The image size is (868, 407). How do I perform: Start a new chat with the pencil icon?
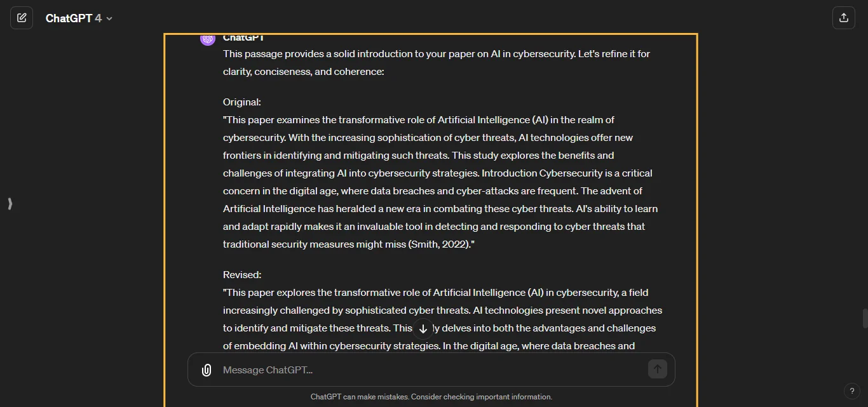point(22,18)
